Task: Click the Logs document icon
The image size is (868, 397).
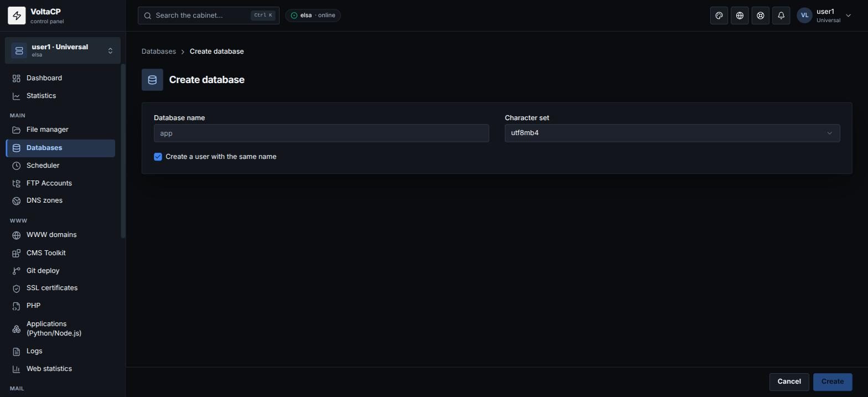Action: [17, 351]
